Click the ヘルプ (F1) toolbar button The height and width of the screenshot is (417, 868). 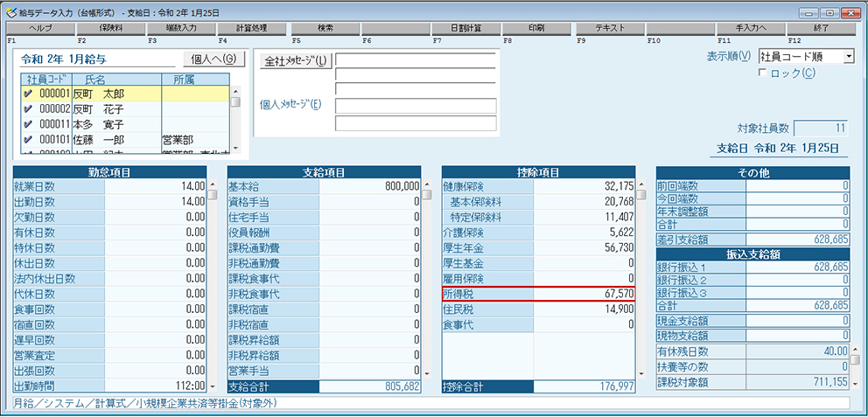40,28
